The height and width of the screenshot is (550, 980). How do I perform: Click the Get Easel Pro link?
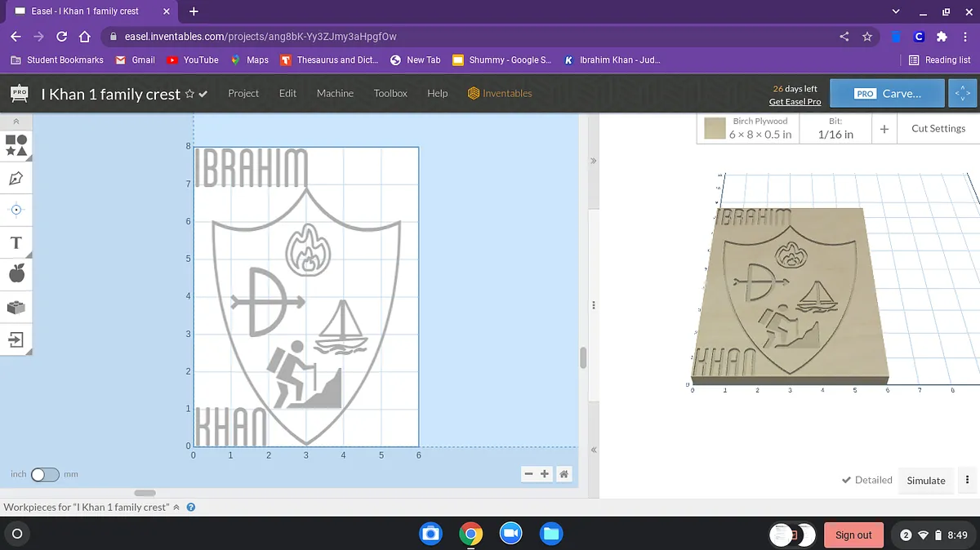click(x=795, y=101)
